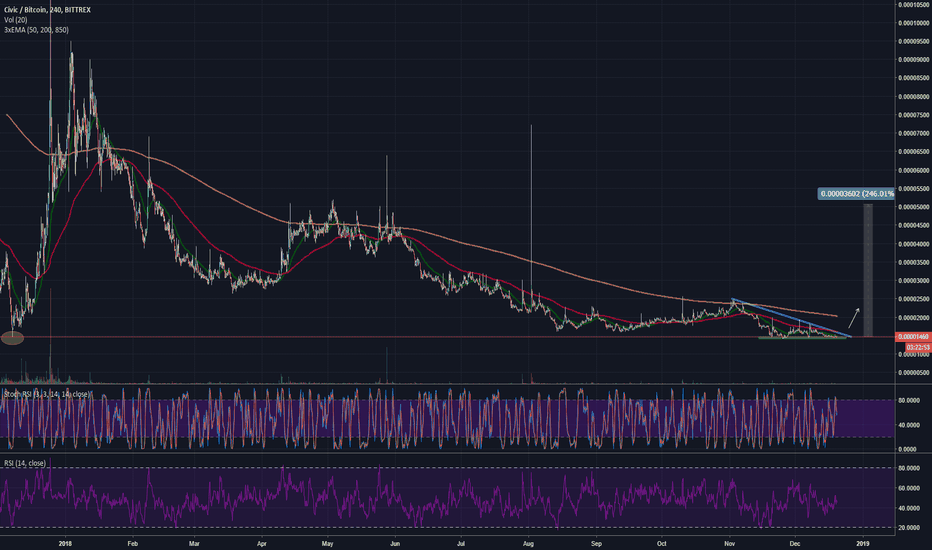Click the 0.00010000 price scale value

[x=915, y=23]
